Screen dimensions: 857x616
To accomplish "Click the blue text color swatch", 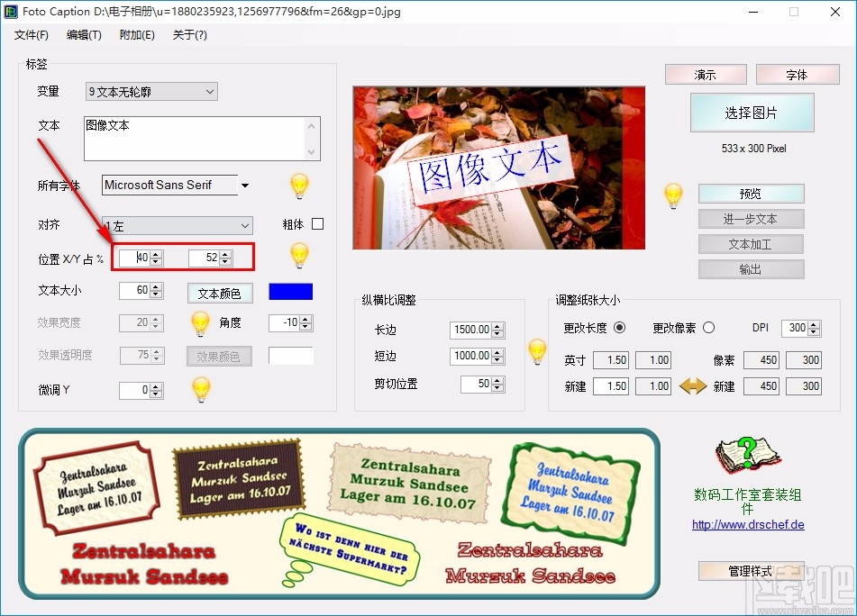I will [291, 292].
